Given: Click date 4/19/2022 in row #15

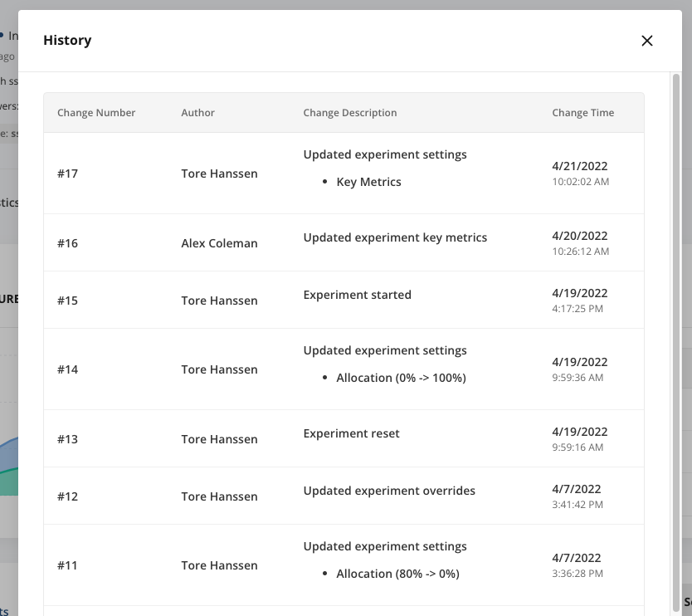Looking at the screenshot, I should point(580,294).
